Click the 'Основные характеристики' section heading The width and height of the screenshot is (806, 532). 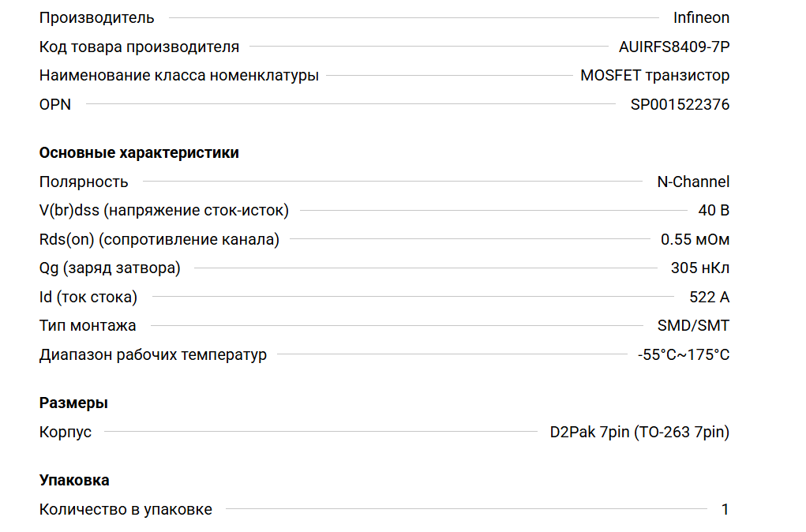(139, 152)
